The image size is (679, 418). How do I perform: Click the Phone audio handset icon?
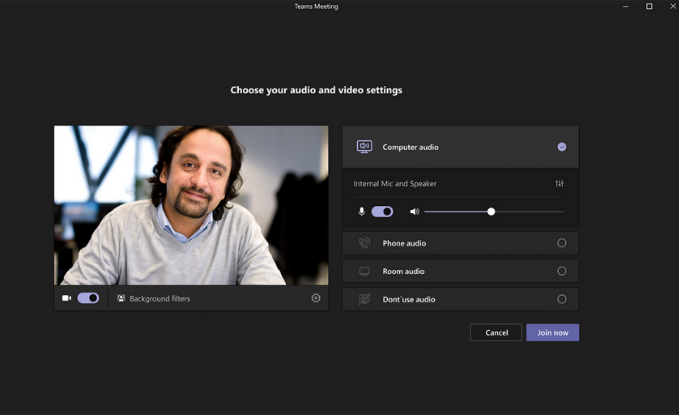click(364, 243)
